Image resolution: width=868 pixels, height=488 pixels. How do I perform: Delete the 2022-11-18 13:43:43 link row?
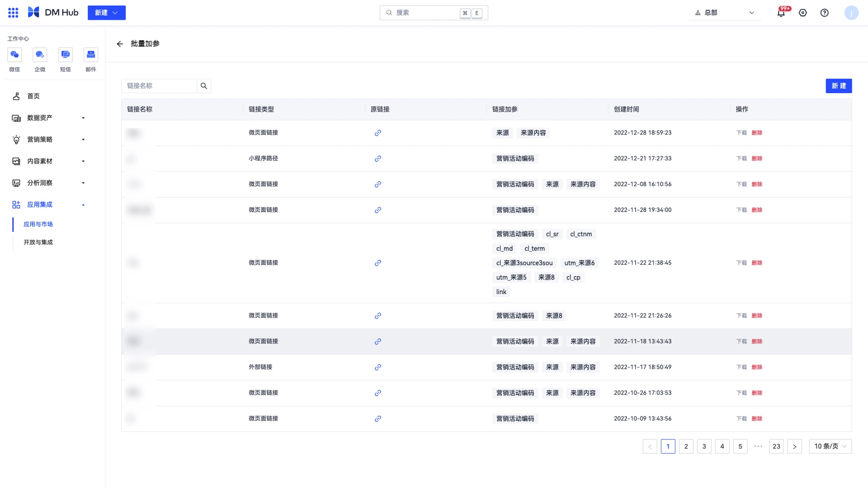tap(757, 342)
